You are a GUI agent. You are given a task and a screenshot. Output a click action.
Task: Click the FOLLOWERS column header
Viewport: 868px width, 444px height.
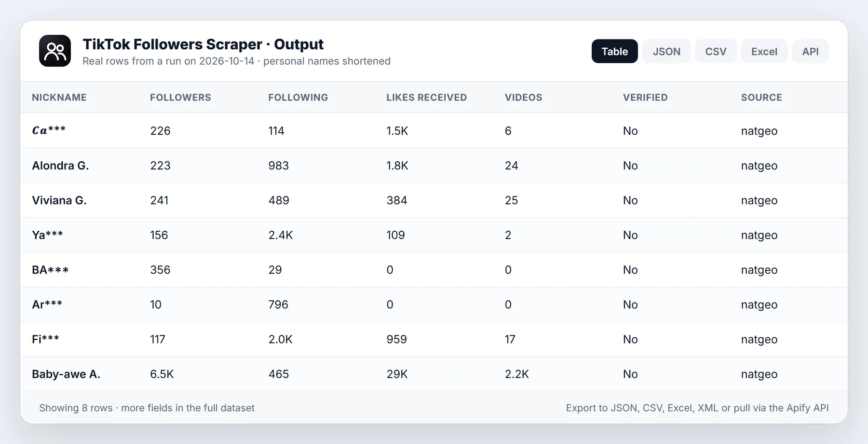(x=180, y=97)
